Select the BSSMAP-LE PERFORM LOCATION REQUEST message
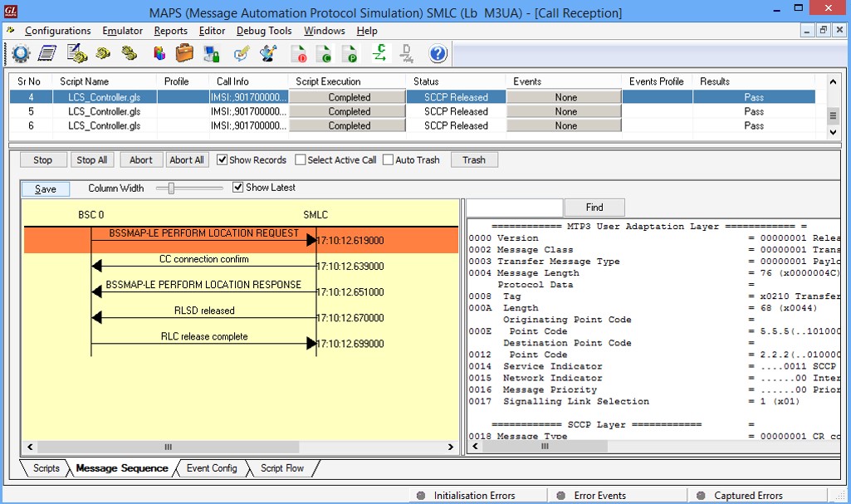 point(203,234)
